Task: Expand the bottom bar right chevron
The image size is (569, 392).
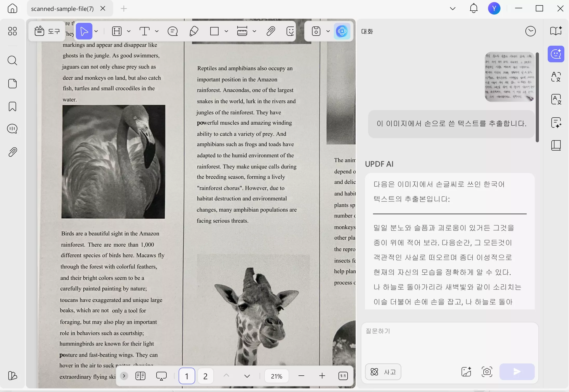Action: [124, 376]
